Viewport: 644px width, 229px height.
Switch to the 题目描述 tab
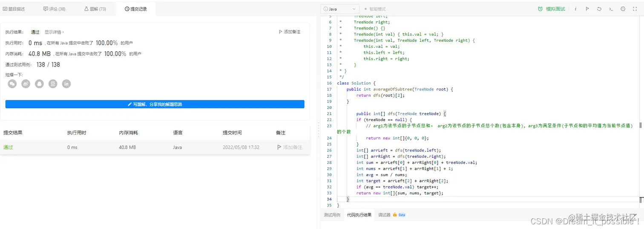14,9
